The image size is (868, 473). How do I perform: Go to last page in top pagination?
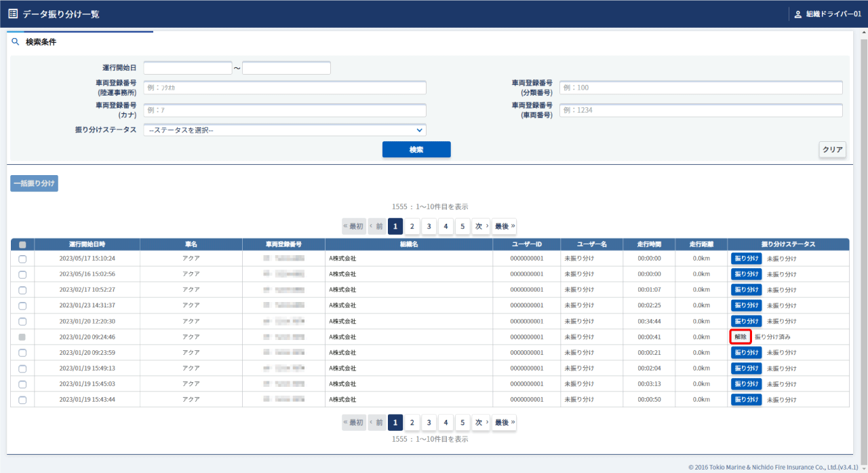pyautogui.click(x=504, y=226)
